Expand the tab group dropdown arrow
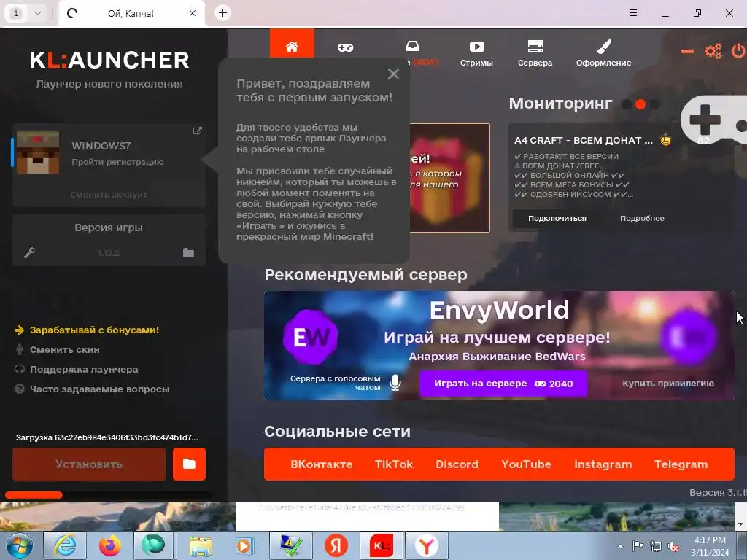The width and height of the screenshot is (747, 560). (38, 13)
